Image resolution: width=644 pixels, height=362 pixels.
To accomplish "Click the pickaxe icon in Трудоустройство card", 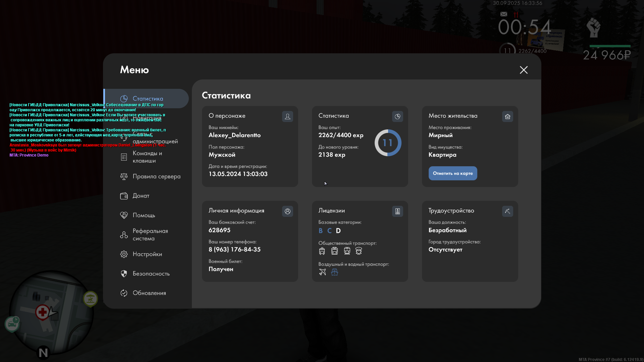I will point(507,211).
